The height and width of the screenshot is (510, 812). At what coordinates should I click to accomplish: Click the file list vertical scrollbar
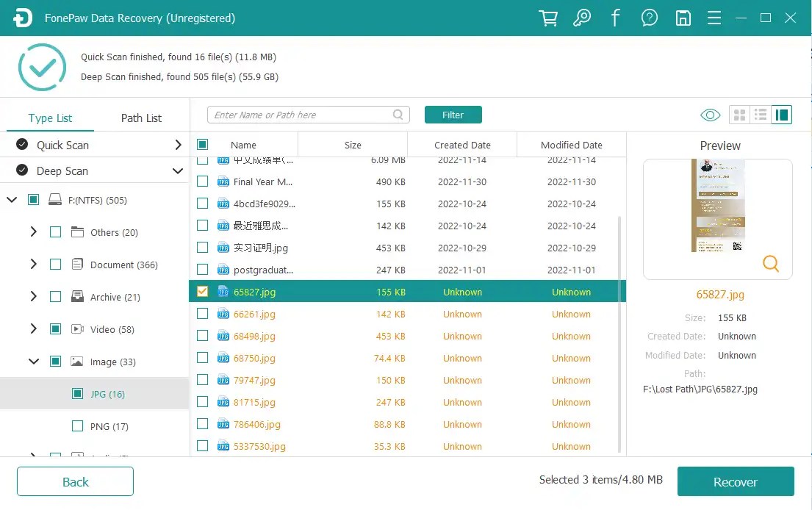coord(619,334)
